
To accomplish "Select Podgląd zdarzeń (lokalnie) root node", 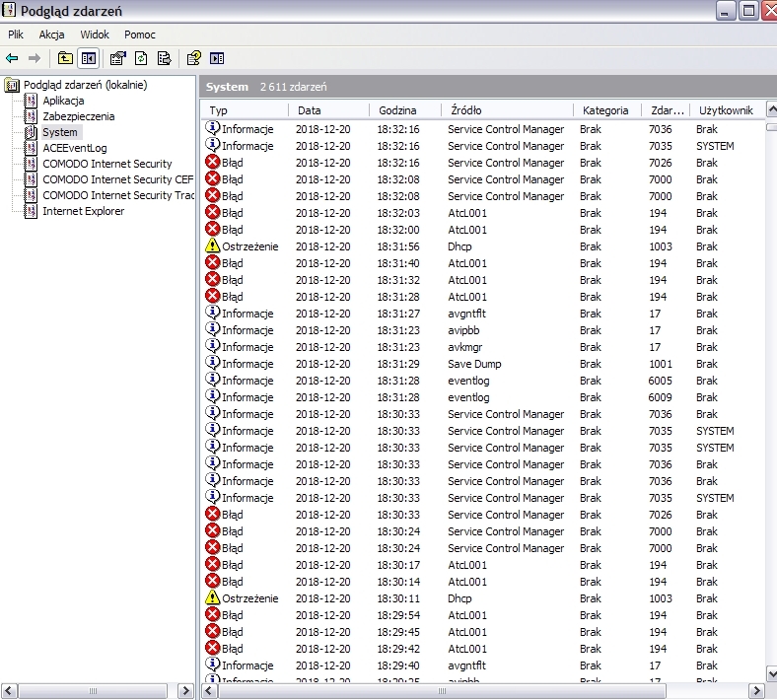I will coord(85,85).
